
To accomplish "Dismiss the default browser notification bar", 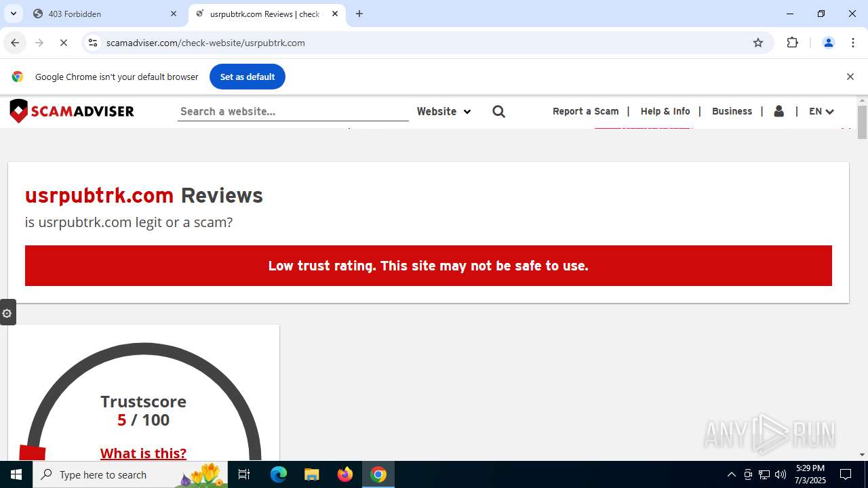I will [850, 77].
